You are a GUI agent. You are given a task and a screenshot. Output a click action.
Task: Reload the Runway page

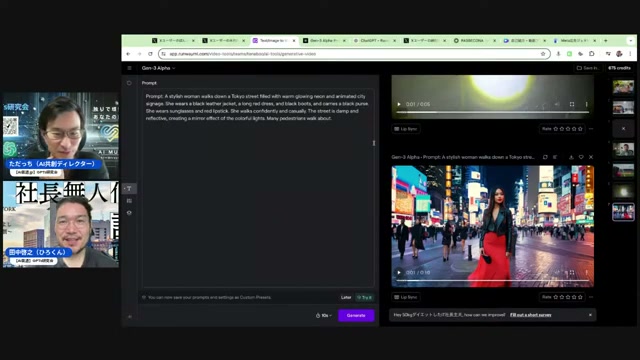tap(150, 54)
